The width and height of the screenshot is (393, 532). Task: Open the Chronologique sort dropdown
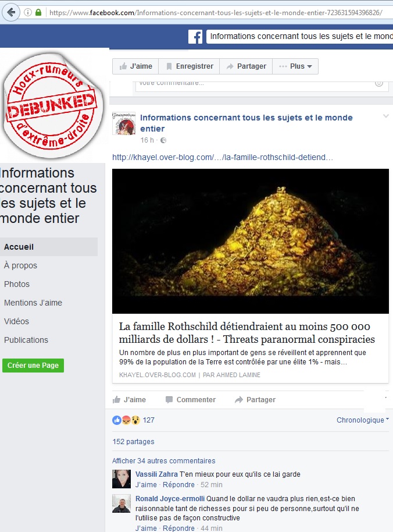(x=363, y=420)
